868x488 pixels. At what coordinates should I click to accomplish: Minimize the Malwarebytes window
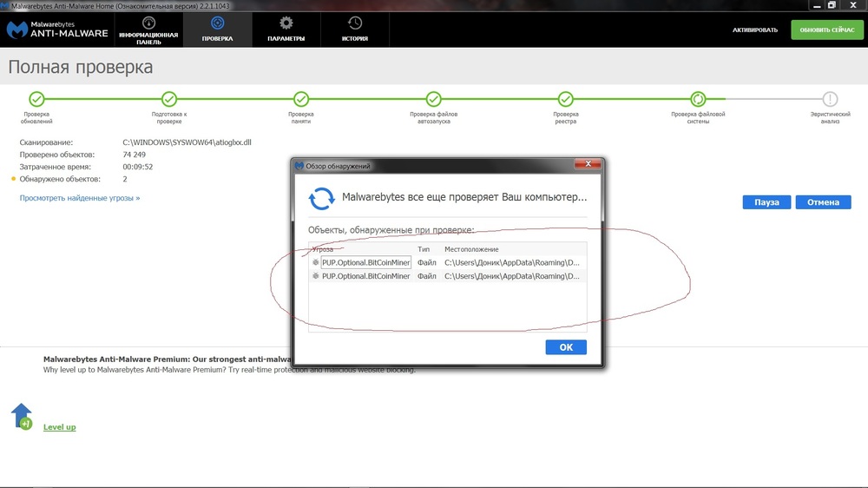coord(817,5)
